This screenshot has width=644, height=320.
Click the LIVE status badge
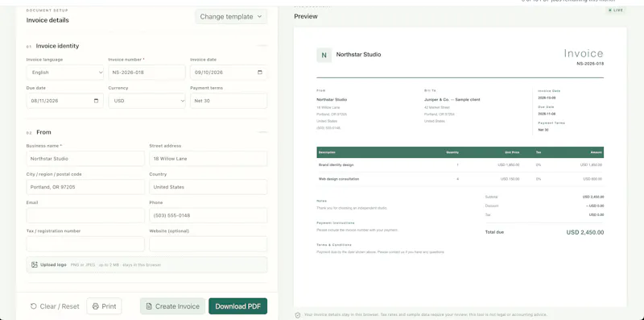[616, 10]
